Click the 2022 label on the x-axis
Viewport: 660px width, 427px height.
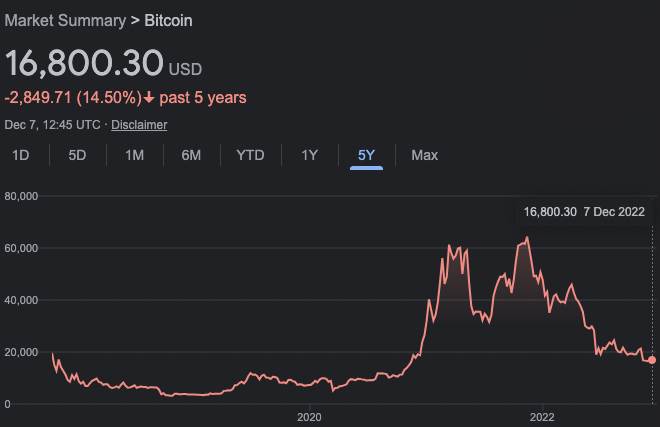click(542, 415)
